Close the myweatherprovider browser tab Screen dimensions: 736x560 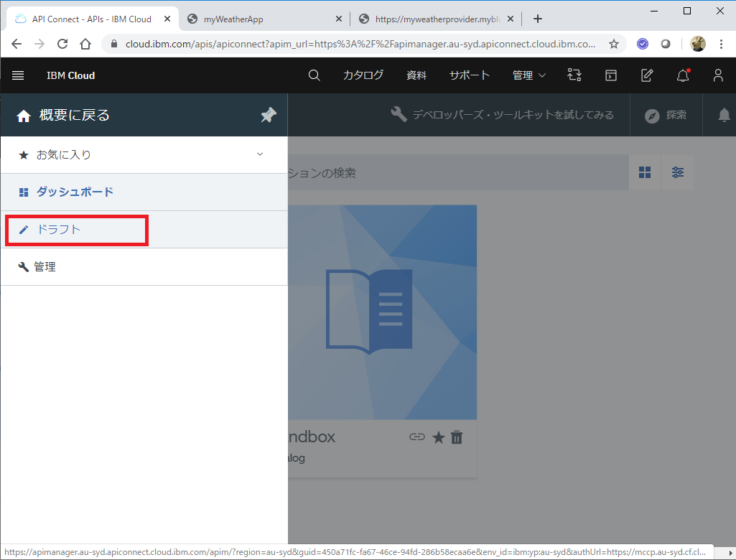pos(511,19)
